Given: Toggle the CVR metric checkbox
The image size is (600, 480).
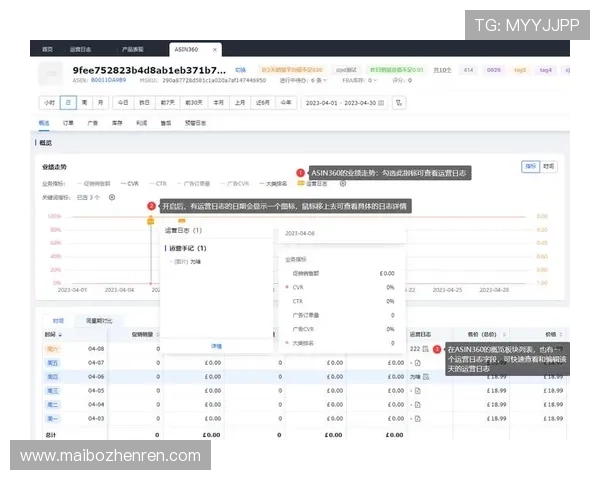Looking at the screenshot, I should [x=128, y=184].
